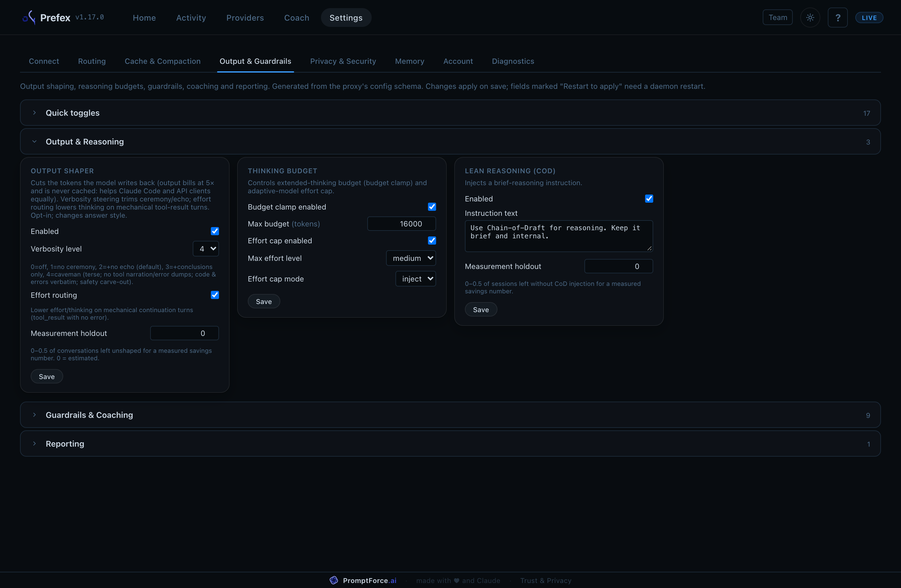Open the Verbosity level dropdown
901x588 pixels.
coord(206,249)
